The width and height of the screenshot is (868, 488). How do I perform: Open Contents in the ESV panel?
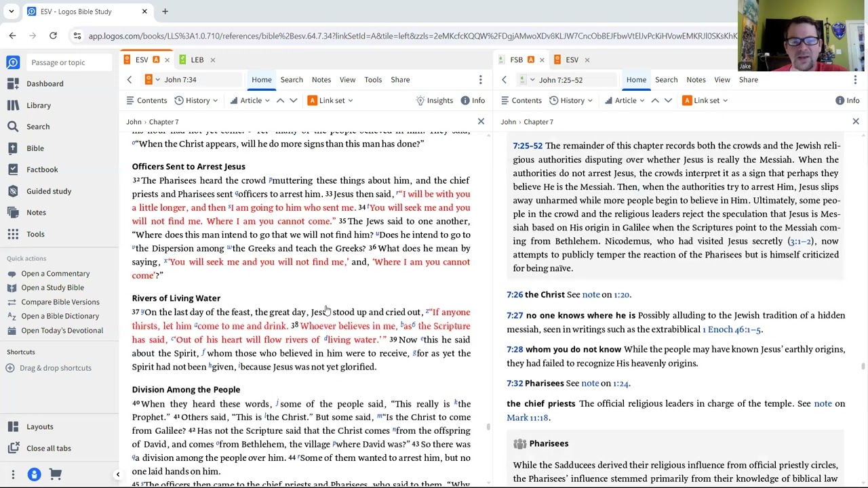tap(146, 100)
